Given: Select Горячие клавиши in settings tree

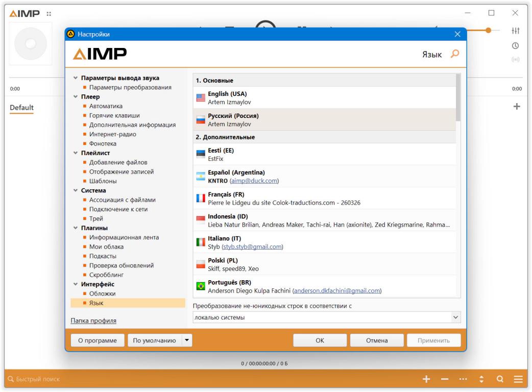Looking at the screenshot, I should [x=115, y=115].
